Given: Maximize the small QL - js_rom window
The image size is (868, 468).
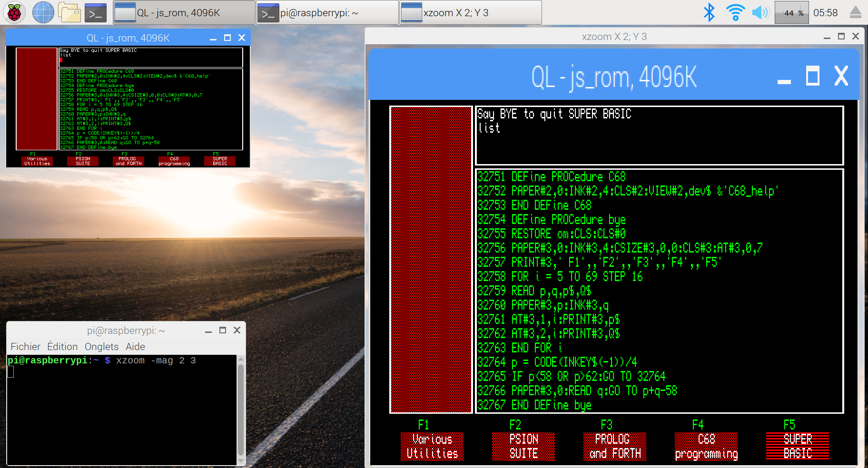Looking at the screenshot, I should click(x=227, y=38).
